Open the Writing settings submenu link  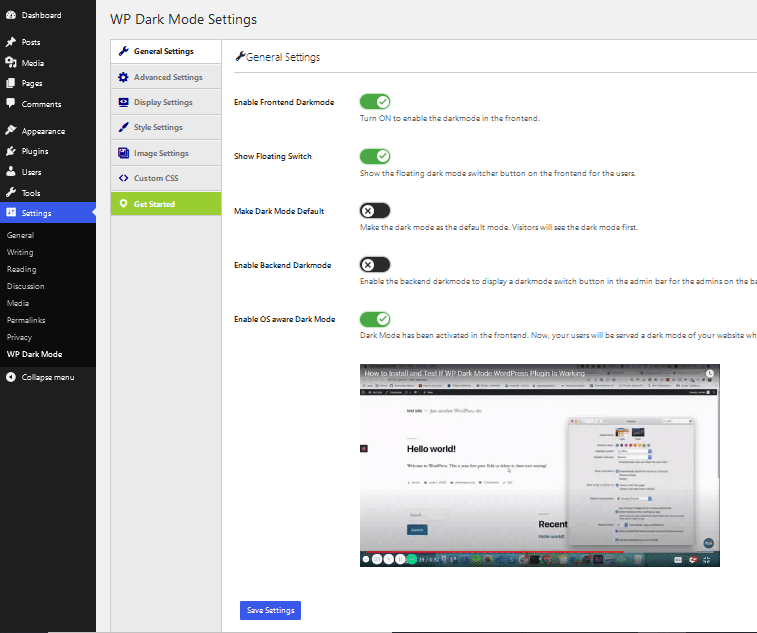(20, 252)
